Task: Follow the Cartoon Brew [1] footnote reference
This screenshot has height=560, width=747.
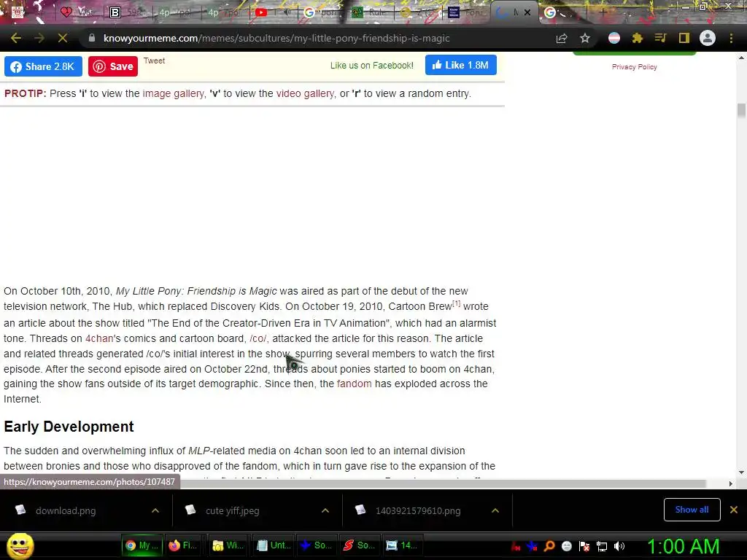Action: pyautogui.click(x=457, y=303)
